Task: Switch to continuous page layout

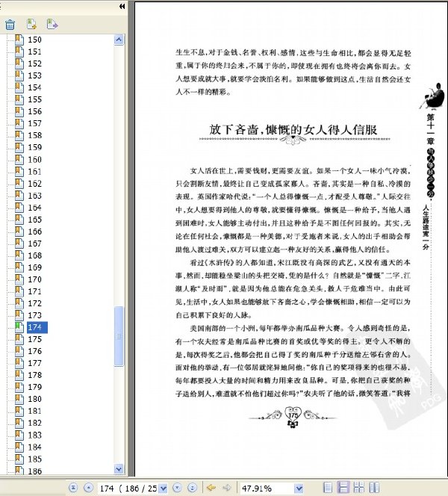Action: 343,488
